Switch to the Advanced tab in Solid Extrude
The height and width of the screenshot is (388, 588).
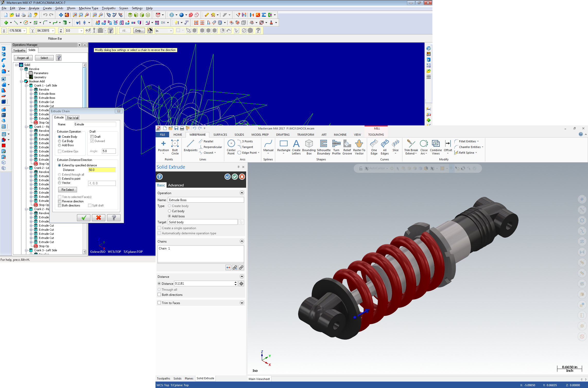(x=175, y=185)
